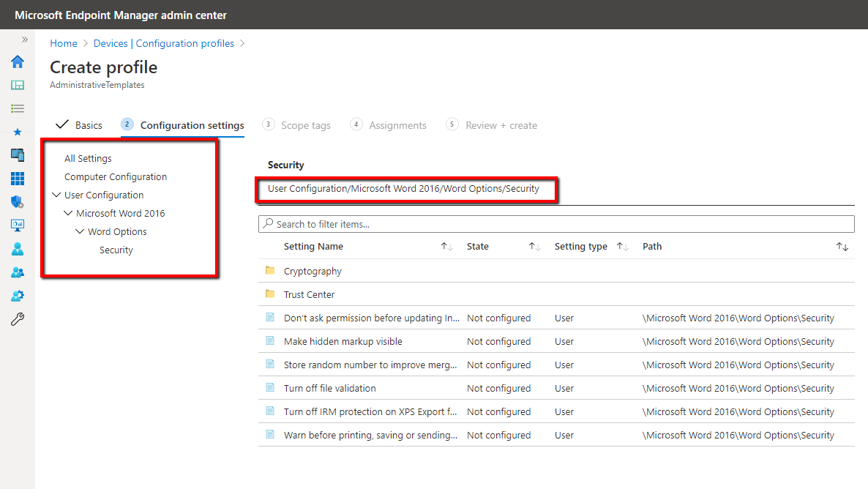The image size is (868, 489).
Task: Open Turn off IRM protection setting
Action: 370,412
